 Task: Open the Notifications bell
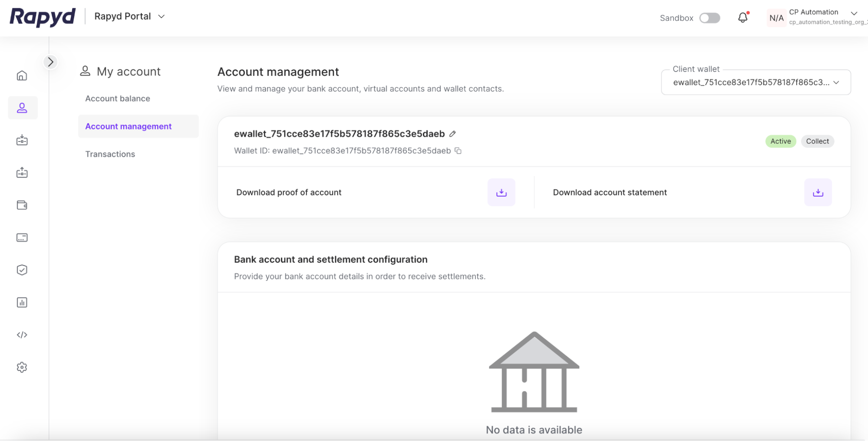click(743, 17)
